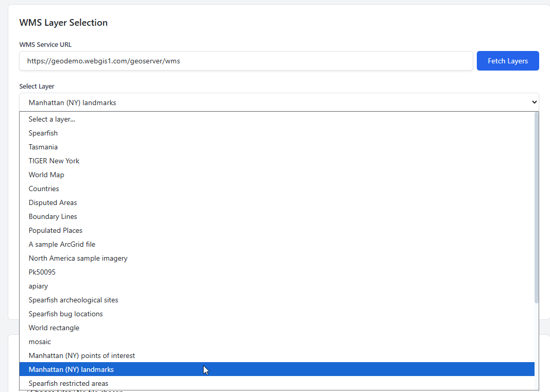Viewport: 550px width, 392px height.
Task: Select Spearfish from the layer list
Action: pos(43,133)
